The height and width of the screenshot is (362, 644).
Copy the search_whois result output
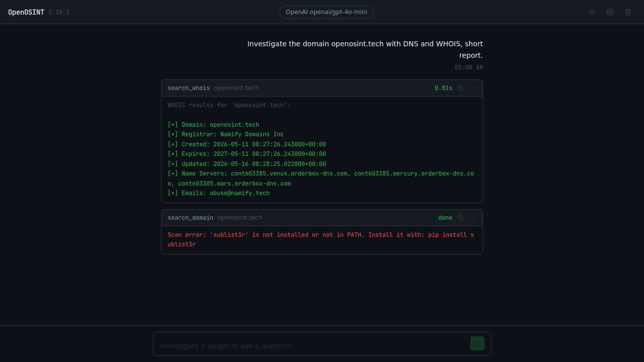tap(460, 88)
